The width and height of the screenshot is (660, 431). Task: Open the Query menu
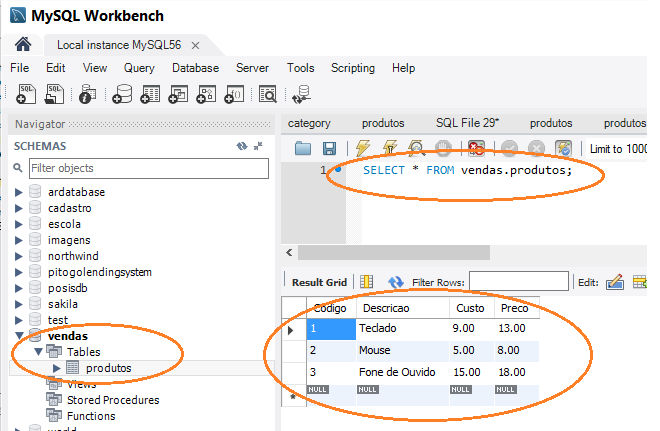click(139, 68)
